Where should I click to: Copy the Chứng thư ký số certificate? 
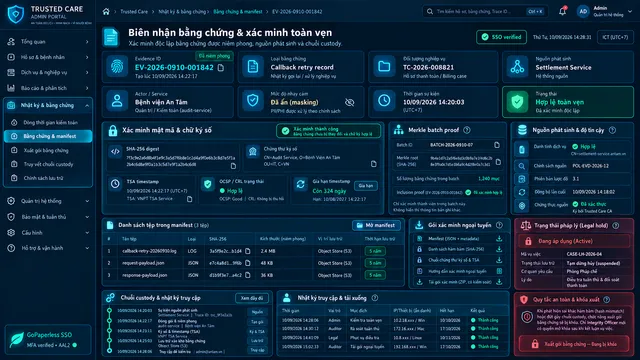373,164
